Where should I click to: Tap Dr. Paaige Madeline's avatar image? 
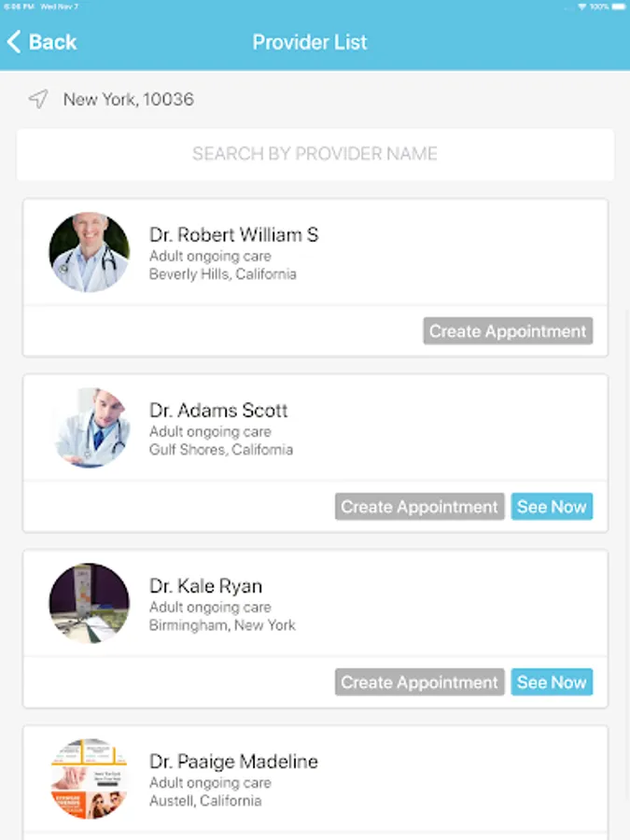coord(90,779)
